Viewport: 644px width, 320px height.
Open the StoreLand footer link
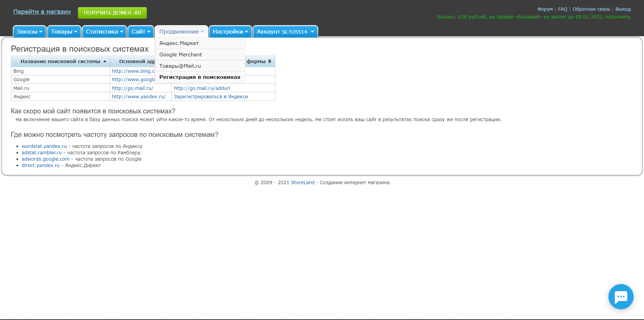pos(303,182)
